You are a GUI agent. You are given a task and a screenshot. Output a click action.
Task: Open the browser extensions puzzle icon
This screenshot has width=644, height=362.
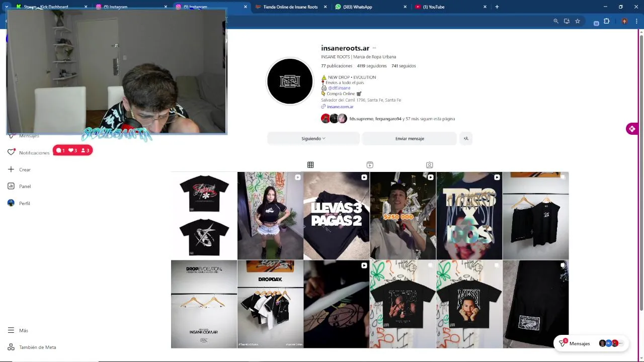[606, 21]
